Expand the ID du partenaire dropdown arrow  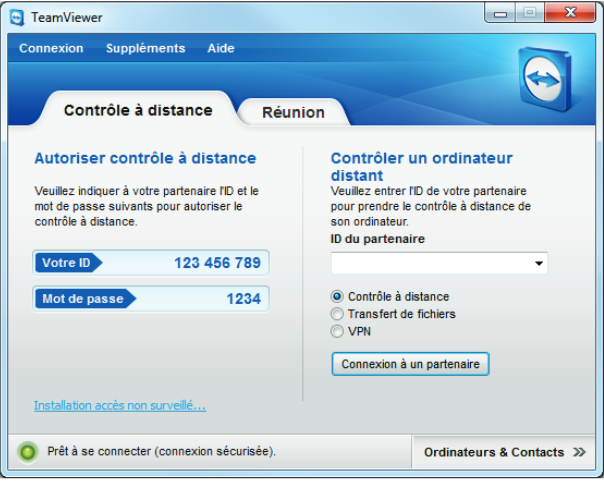[x=539, y=264]
